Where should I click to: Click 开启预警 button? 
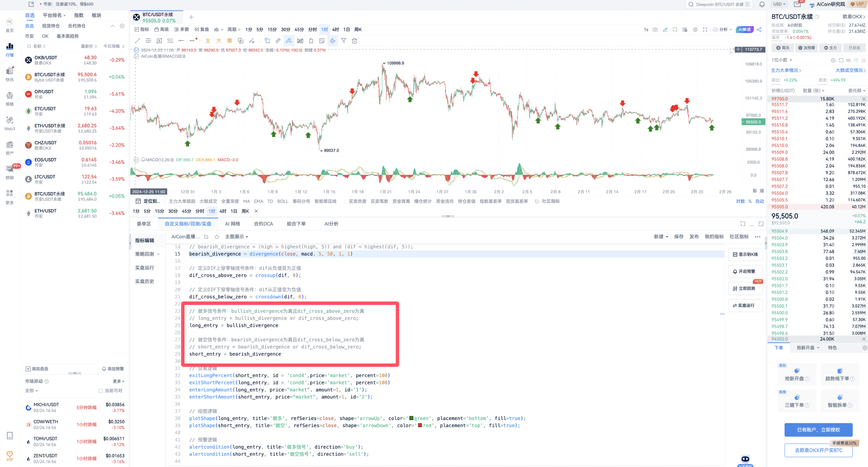tap(745, 272)
